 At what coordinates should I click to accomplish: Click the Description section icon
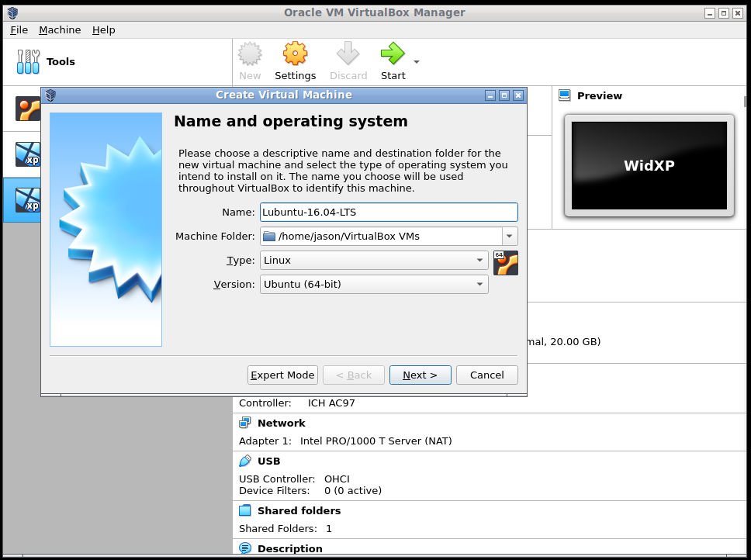[x=244, y=548]
